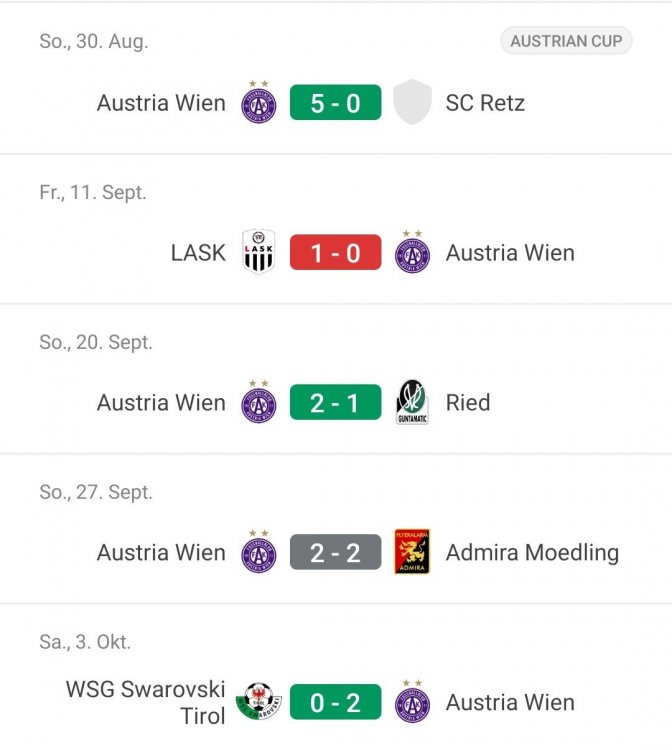
Task: Open the AUSTRIAN CUP competition tag
Action: pyautogui.click(x=566, y=41)
